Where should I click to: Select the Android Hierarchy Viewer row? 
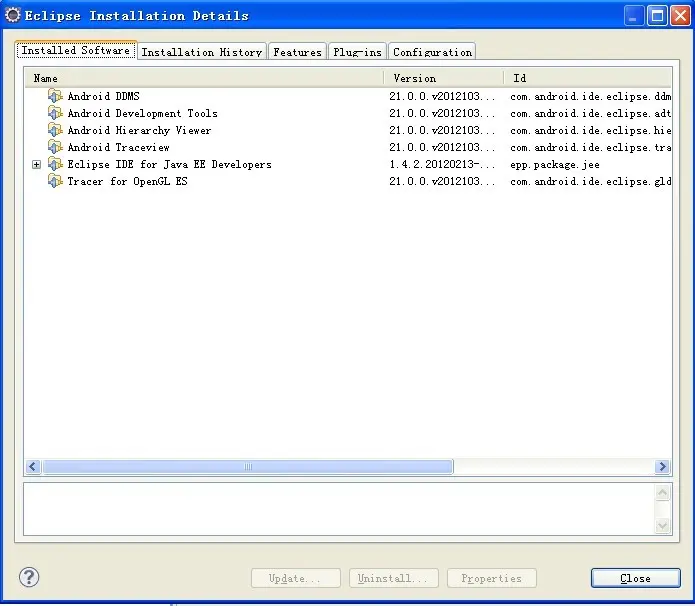348,130
